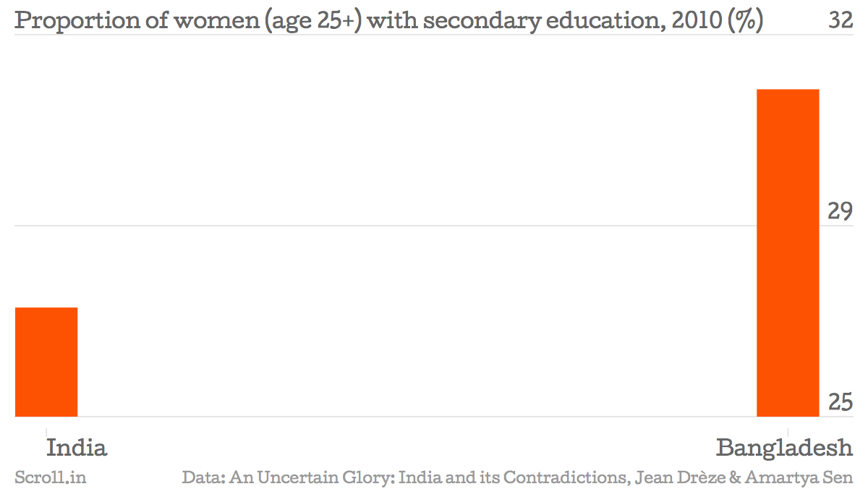Click the 29 axis value
Viewport: 868px width, 489px height.
(841, 211)
